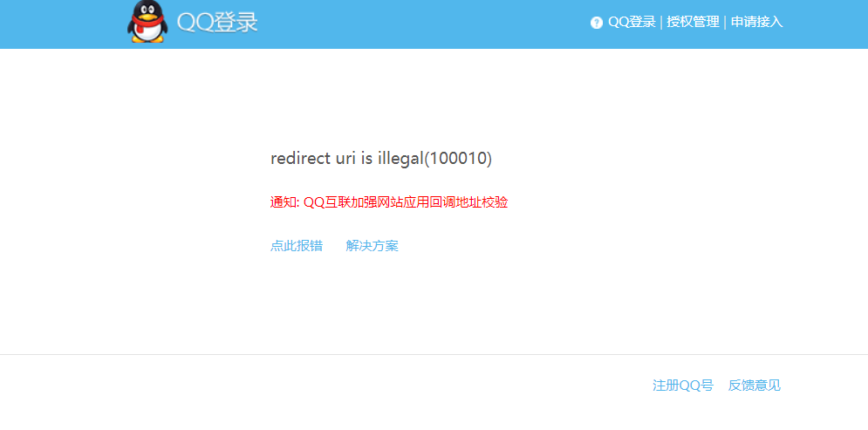The width and height of the screenshot is (868, 430).
Task: Click the QQ登录 title beside penguin
Action: [x=217, y=23]
